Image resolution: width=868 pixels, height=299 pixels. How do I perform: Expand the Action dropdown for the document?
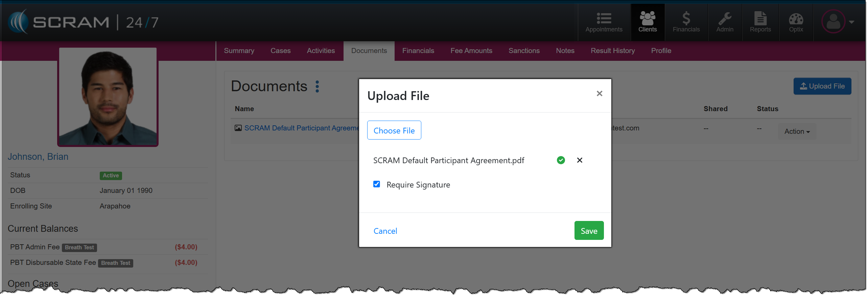point(797,131)
